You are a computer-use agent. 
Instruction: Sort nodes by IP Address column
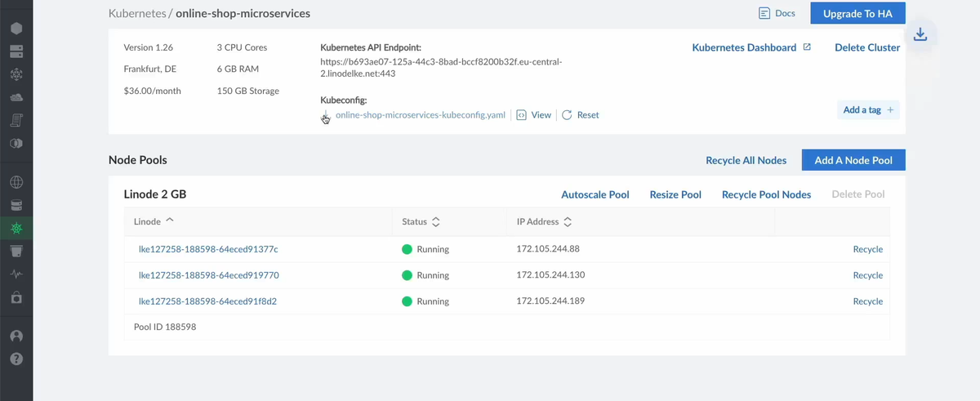pyautogui.click(x=543, y=222)
